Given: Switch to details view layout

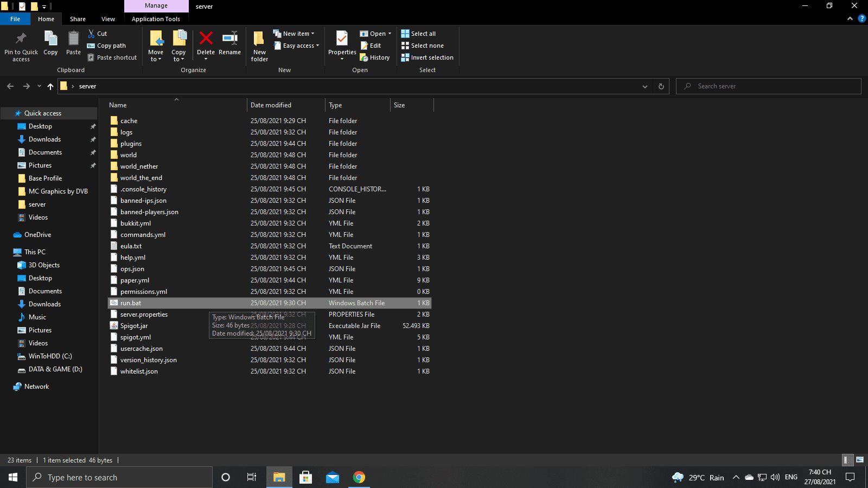Looking at the screenshot, I should [846, 460].
